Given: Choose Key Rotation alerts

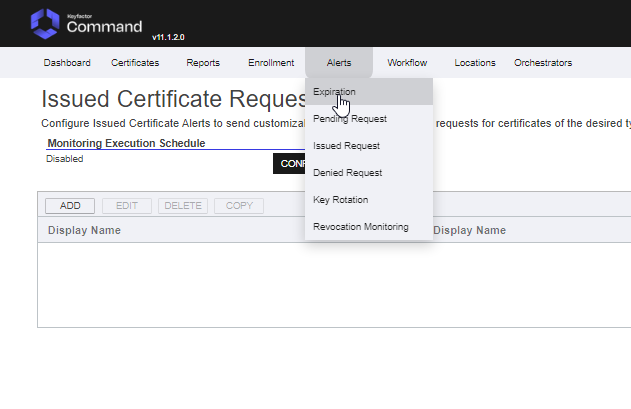Looking at the screenshot, I should (340, 200).
